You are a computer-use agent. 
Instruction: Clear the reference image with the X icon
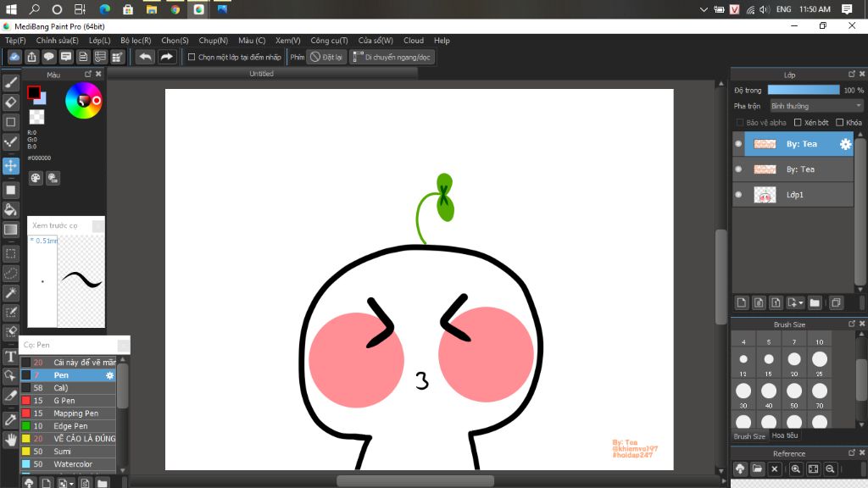(775, 469)
